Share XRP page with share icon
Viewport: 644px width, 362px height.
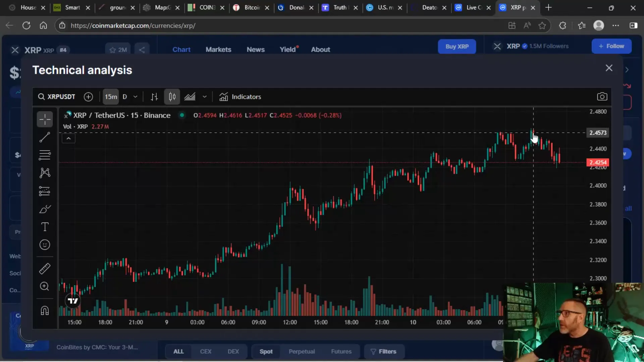pyautogui.click(x=142, y=50)
